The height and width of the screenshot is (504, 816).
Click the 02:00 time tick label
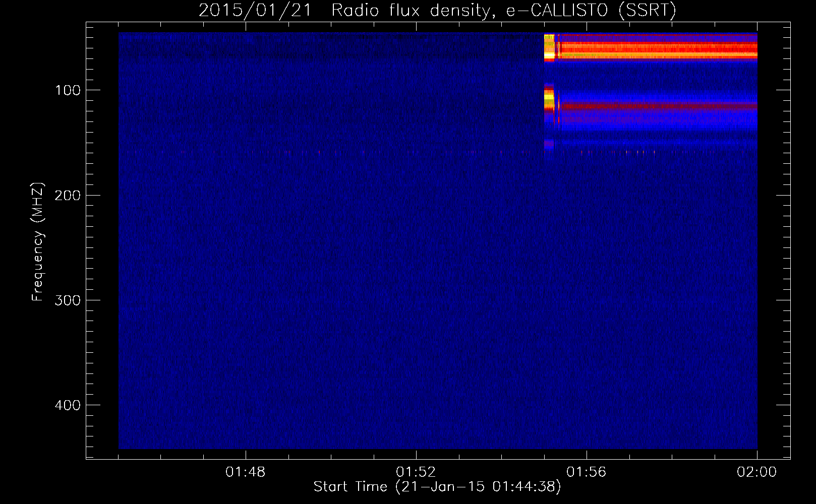pyautogui.click(x=757, y=472)
